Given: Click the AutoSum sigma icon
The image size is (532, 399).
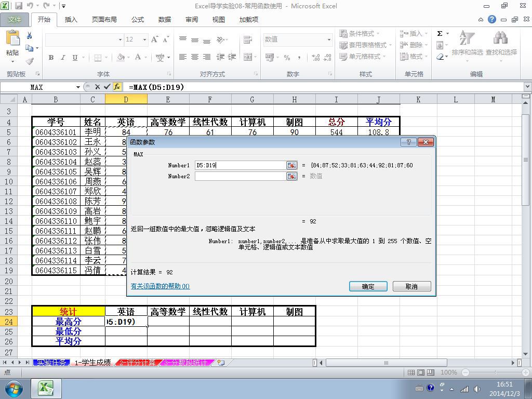Looking at the screenshot, I should (440, 34).
